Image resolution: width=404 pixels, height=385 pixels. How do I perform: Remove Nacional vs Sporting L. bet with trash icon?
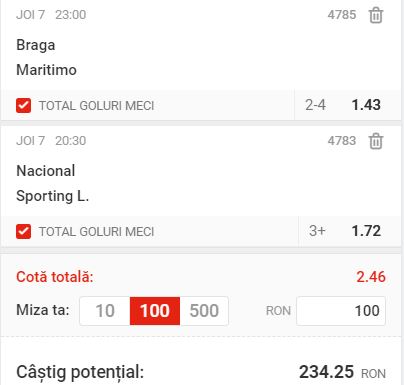[x=376, y=141]
